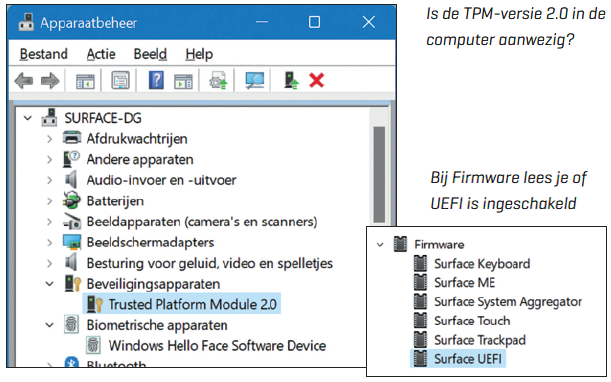
Task: Click the Beeldapparaten camera icon
Action: click(72, 221)
